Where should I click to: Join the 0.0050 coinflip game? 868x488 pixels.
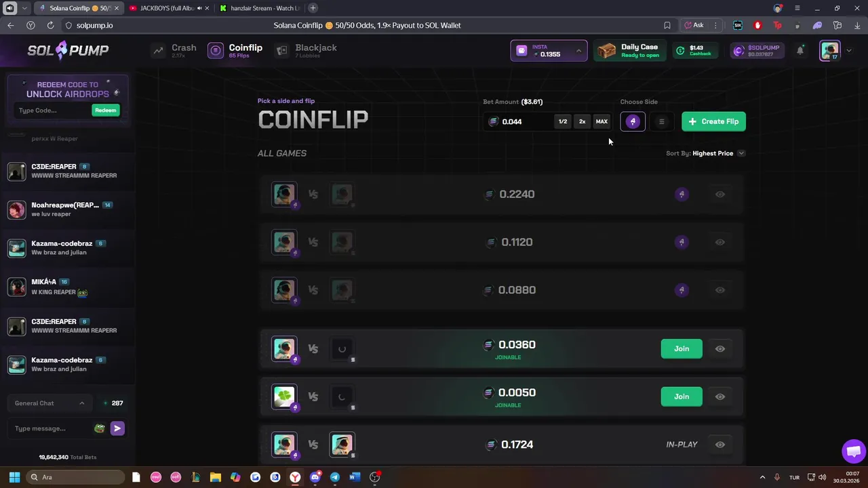click(x=682, y=396)
